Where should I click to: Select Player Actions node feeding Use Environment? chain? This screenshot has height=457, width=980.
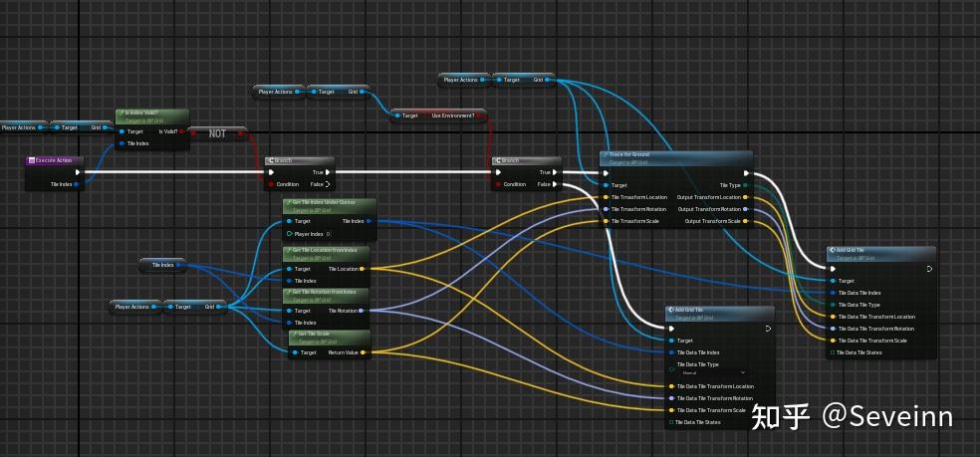click(280, 92)
